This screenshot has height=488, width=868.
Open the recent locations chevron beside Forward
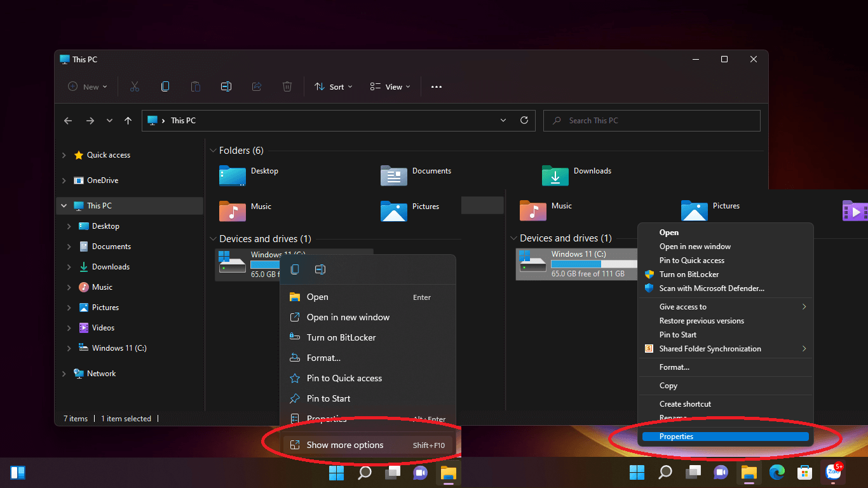[x=109, y=120]
